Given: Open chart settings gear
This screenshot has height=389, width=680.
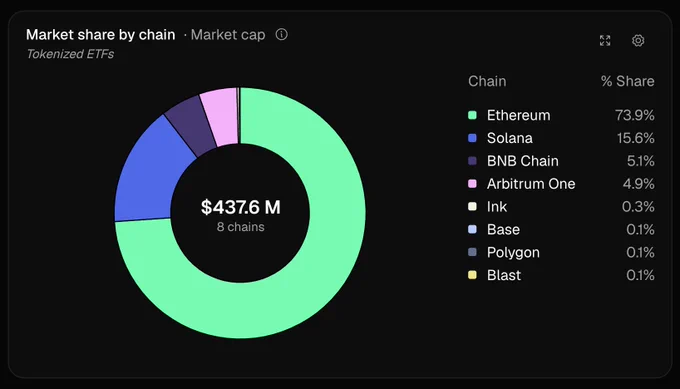Looking at the screenshot, I should [638, 40].
